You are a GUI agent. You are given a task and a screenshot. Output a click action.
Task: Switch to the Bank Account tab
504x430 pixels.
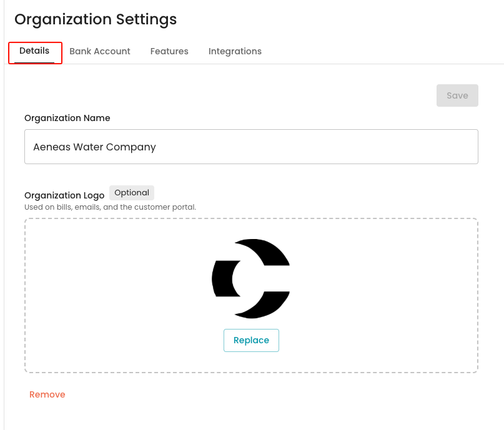coord(100,51)
